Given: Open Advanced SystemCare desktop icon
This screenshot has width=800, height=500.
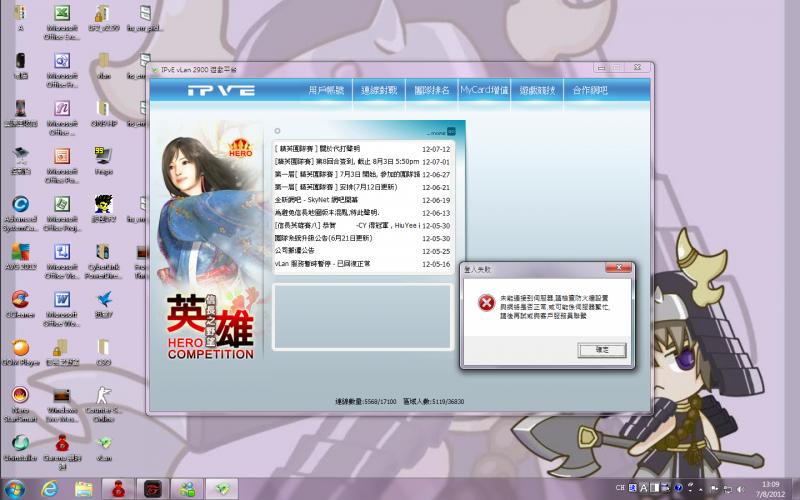Looking at the screenshot, I should tap(20, 212).
